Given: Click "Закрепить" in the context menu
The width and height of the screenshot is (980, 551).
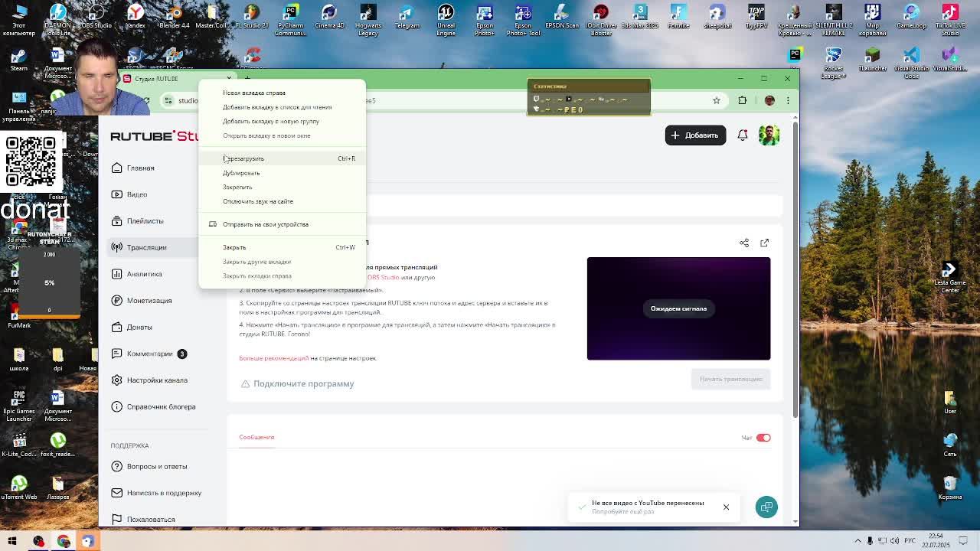Looking at the screenshot, I should click(x=282, y=187).
